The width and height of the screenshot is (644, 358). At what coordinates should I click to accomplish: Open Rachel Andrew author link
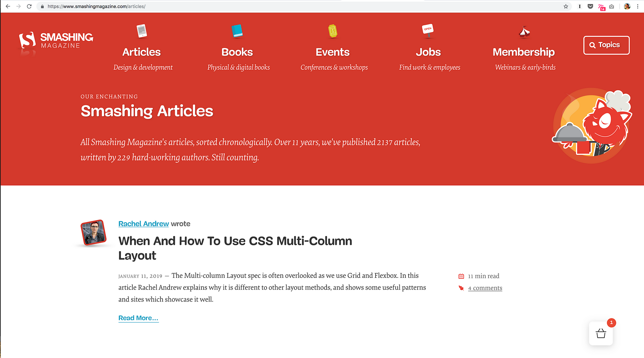144,224
